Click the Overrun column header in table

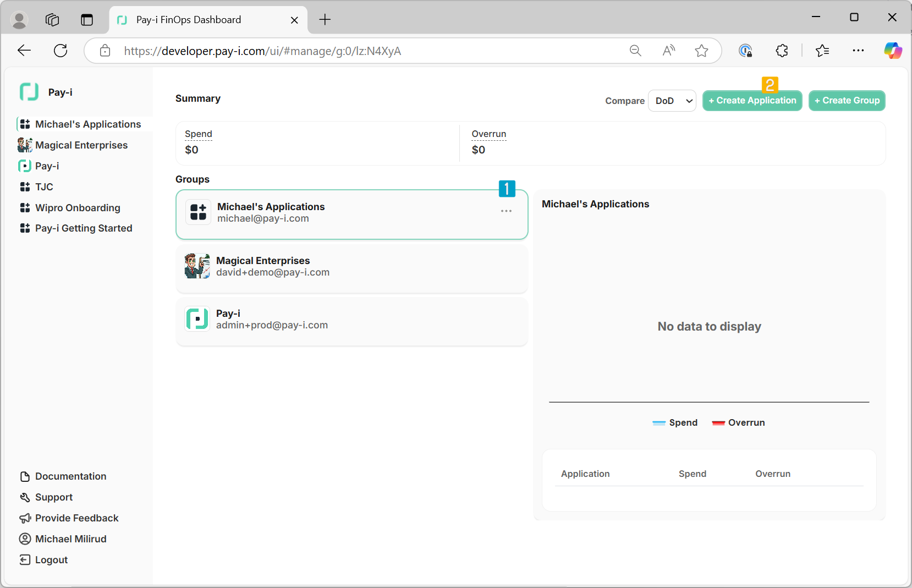coord(773,474)
